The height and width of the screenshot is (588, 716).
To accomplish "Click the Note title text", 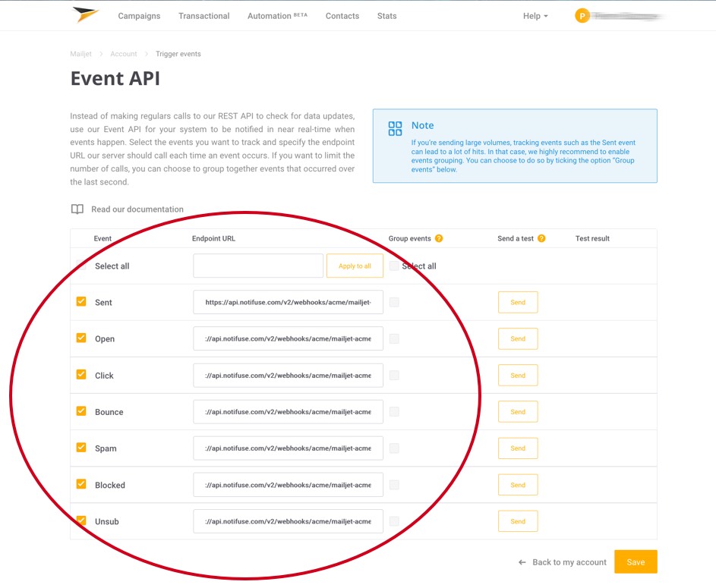I will 422,125.
